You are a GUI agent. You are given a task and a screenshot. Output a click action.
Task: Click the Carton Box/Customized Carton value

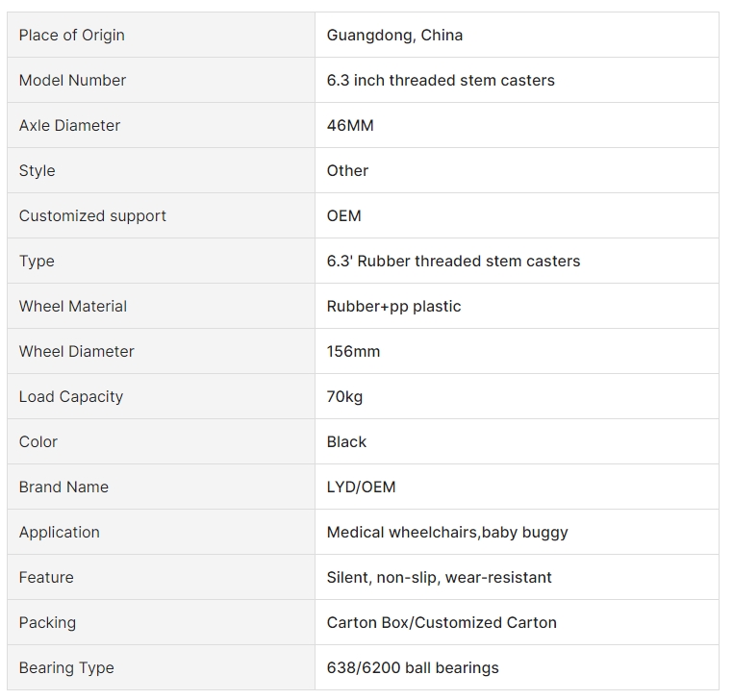pos(442,623)
